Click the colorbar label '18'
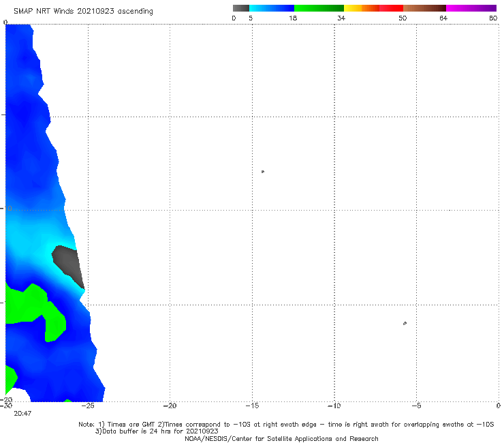The image size is (504, 443). [x=293, y=18]
